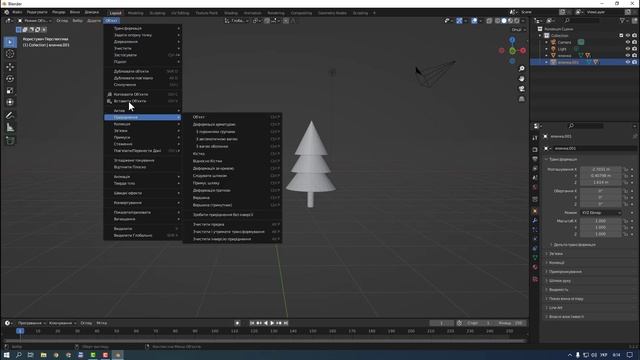Viewport: 640px width, 360px height.
Task: Open the Windows Start menu
Action: coord(6,355)
